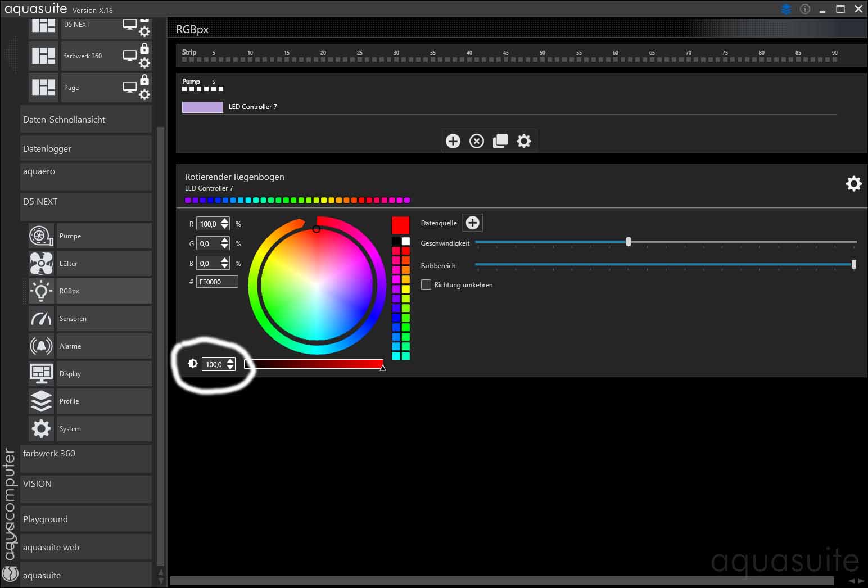
Task: Expand the aquasuite section at bottom
Action: pyautogui.click(x=86, y=575)
